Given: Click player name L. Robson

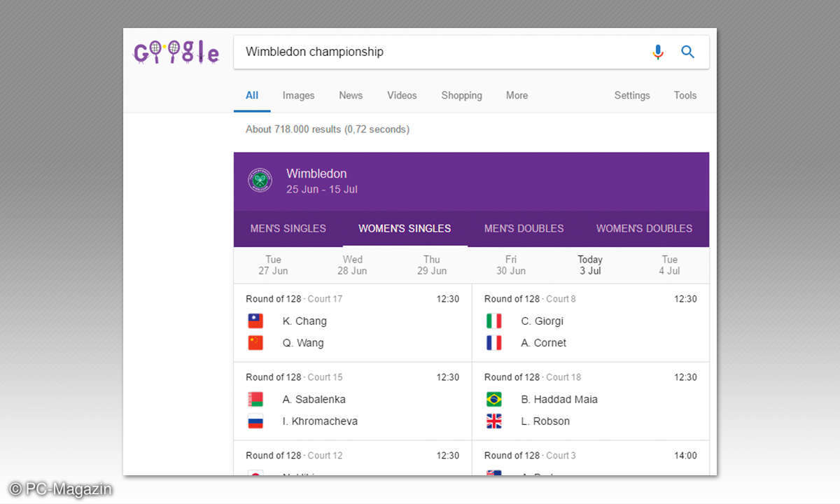Looking at the screenshot, I should point(545,421).
